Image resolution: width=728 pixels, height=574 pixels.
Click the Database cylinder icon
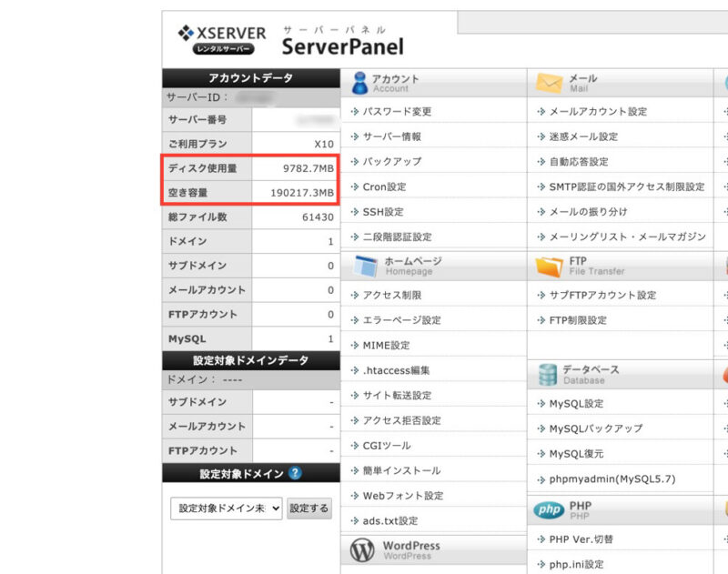[548, 375]
